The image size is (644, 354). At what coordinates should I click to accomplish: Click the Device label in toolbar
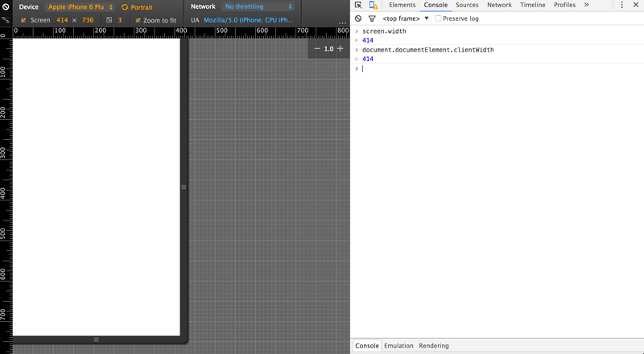tap(29, 7)
